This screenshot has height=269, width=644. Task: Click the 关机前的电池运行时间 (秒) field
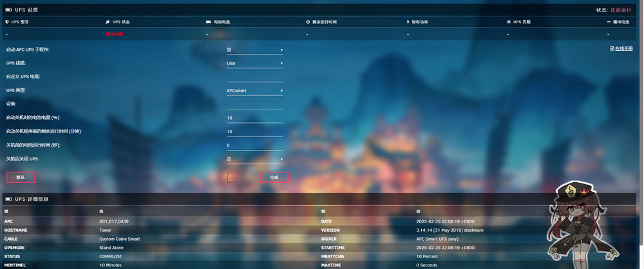254,145
